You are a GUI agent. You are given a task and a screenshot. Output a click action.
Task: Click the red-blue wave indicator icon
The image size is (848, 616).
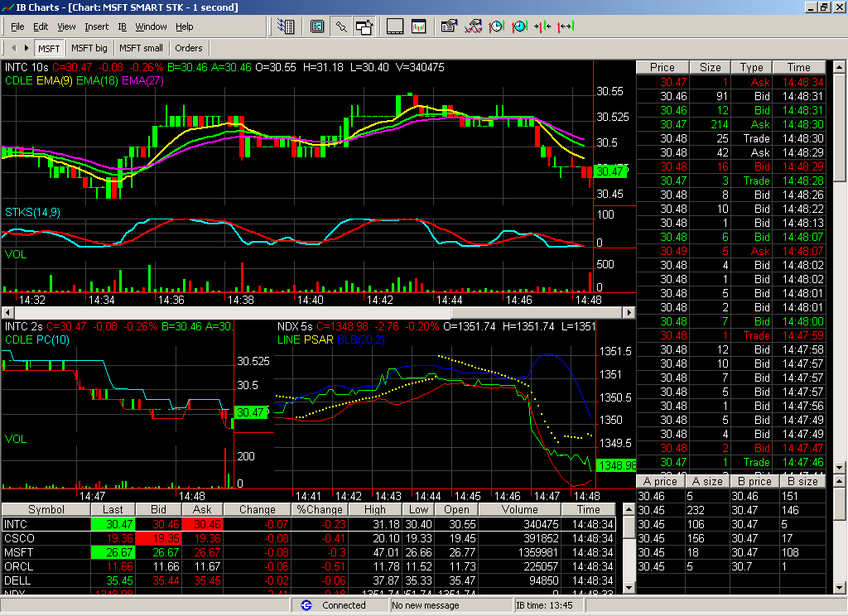point(474,26)
